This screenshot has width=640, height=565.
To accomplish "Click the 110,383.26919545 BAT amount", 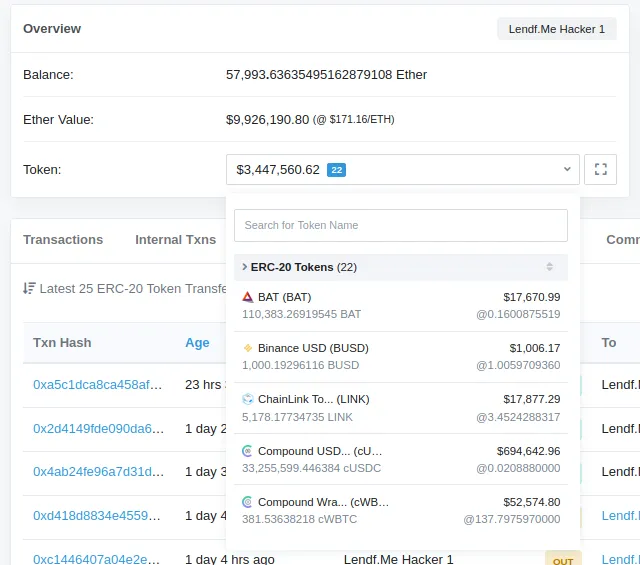I will coord(301,314).
